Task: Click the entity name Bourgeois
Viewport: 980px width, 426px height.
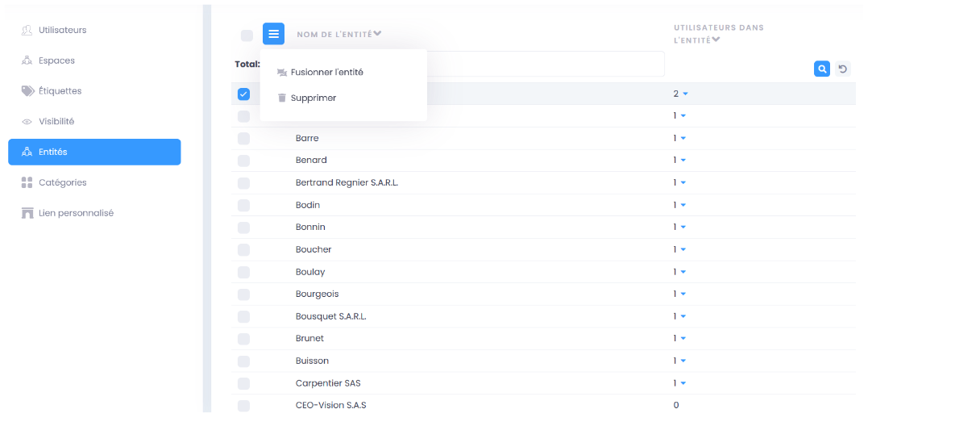Action: pos(317,294)
